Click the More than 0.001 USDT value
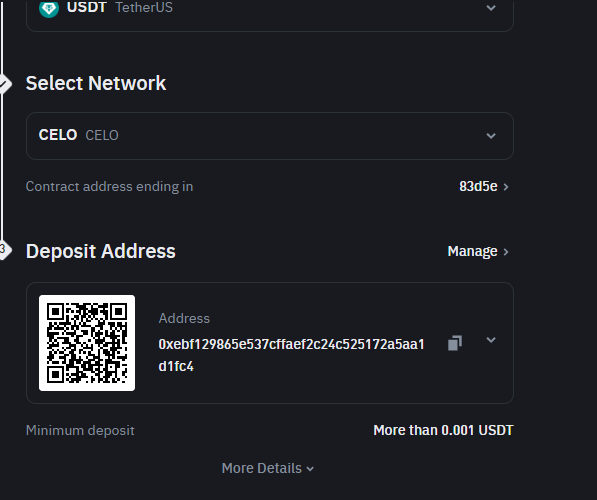 tap(443, 430)
